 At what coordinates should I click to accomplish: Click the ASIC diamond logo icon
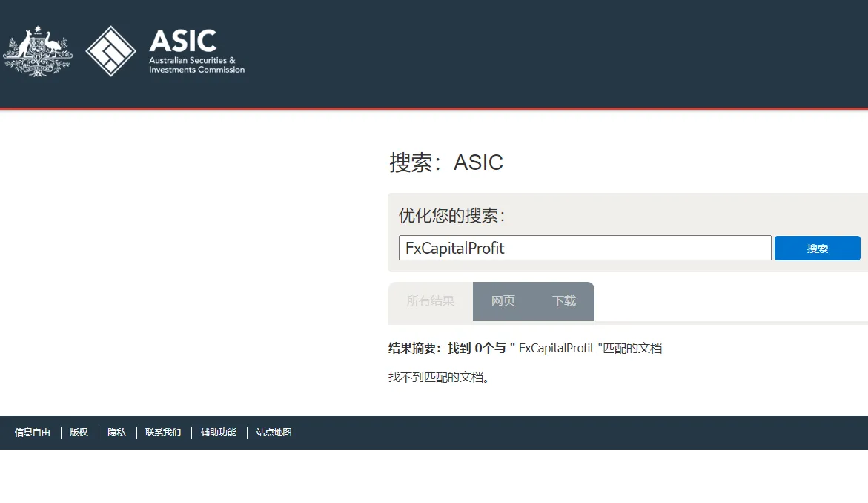point(110,51)
